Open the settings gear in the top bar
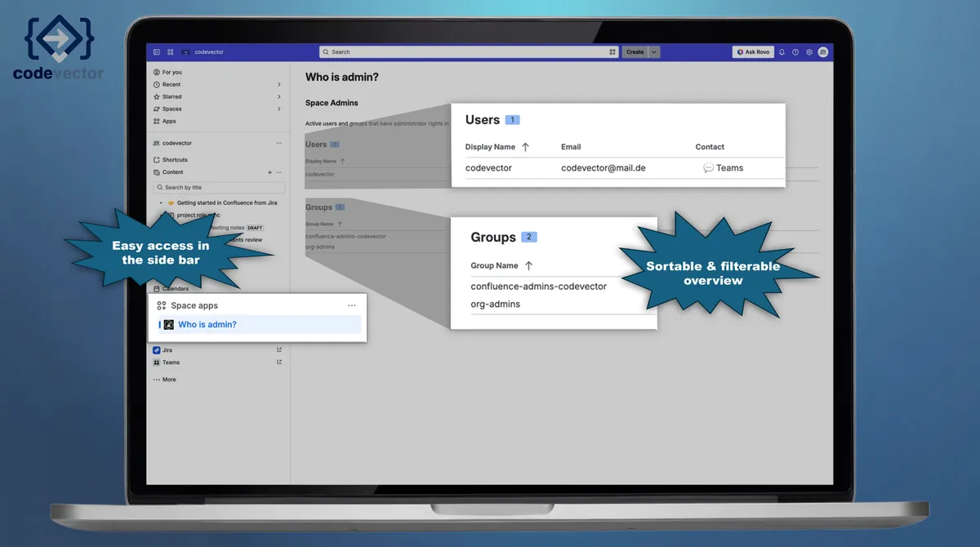Screen dimensions: 980x547 (809, 52)
